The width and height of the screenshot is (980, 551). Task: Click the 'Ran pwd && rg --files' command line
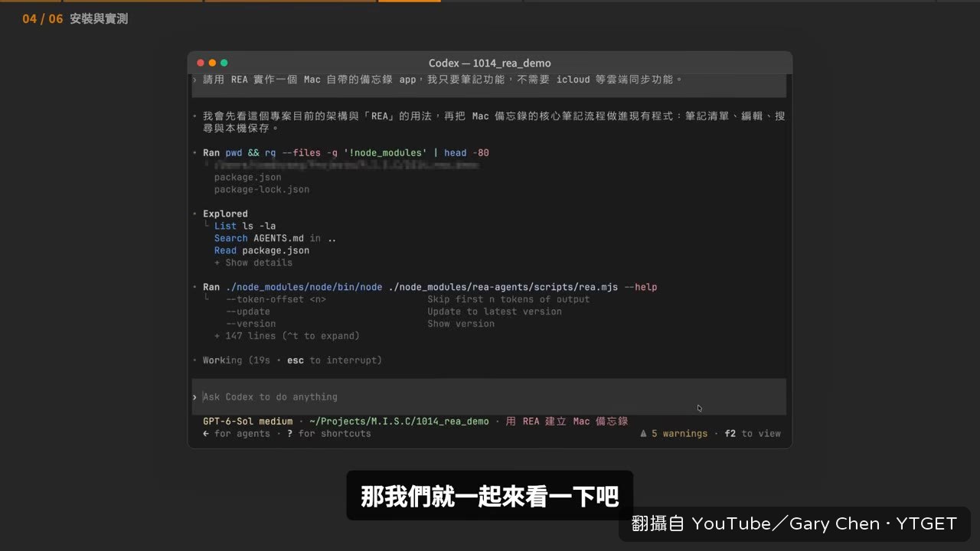[x=346, y=152]
